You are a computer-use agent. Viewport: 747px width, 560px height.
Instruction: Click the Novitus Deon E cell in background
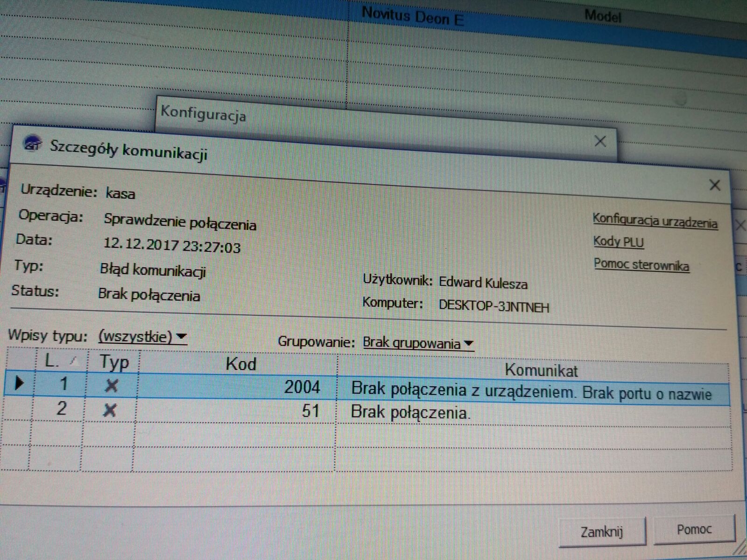[x=412, y=17]
